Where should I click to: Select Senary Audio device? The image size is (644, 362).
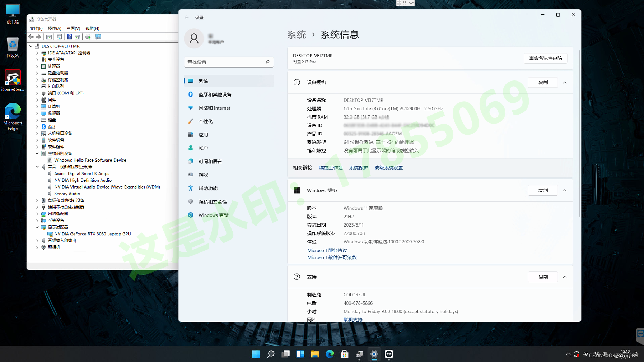[x=67, y=194]
